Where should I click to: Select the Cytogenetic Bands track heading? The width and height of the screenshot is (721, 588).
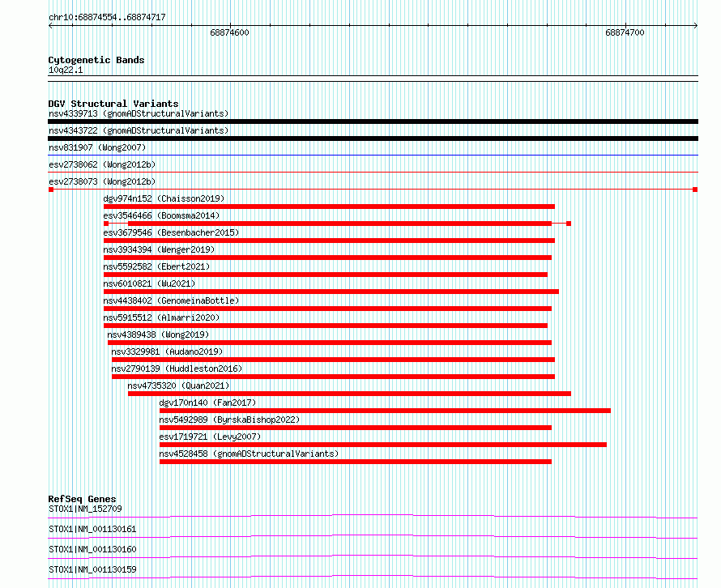(96, 60)
